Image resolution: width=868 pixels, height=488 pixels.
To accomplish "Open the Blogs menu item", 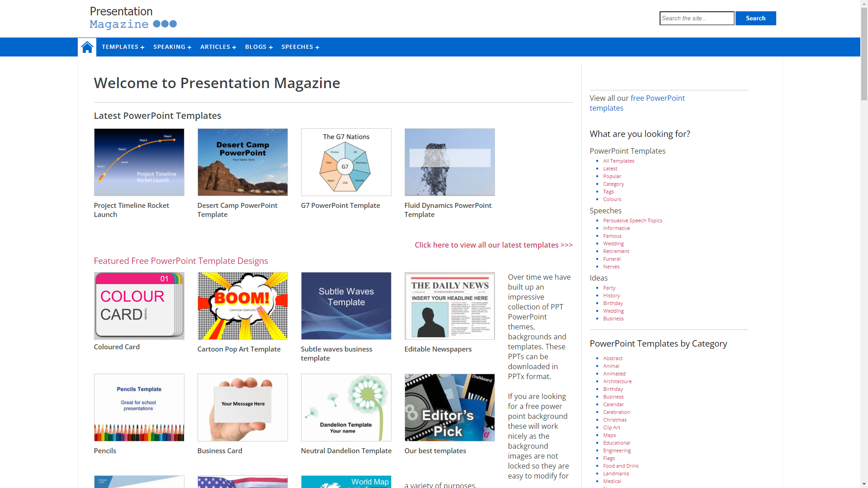I will (259, 47).
